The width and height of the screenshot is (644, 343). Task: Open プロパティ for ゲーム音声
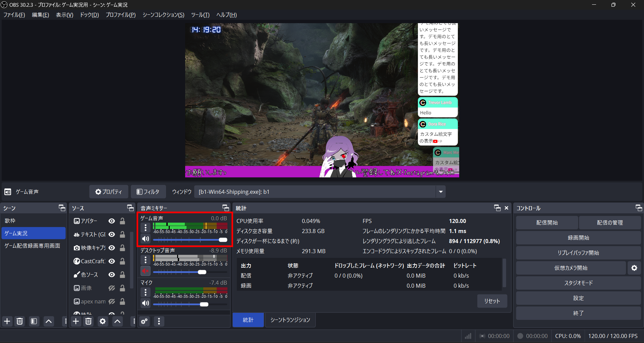pyautogui.click(x=109, y=192)
